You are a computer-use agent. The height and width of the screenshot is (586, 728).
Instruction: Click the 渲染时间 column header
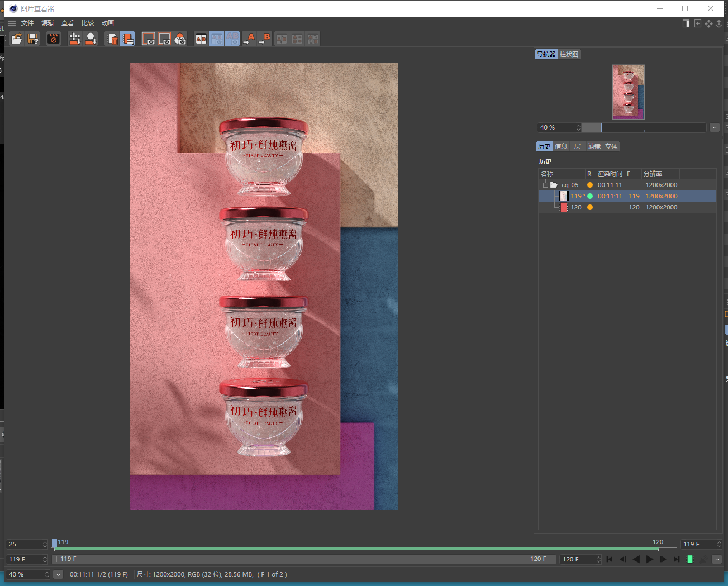coord(610,174)
